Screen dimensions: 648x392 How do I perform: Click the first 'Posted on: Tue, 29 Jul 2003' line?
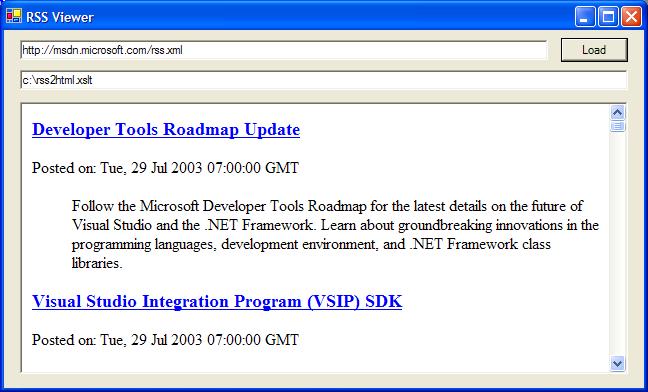(x=165, y=168)
